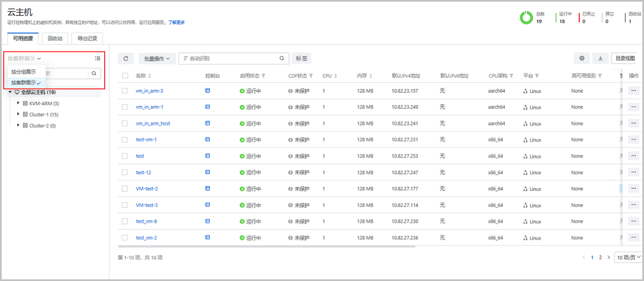Open the 10 项/页 page size dropdown
This screenshot has width=644, height=281.
pos(628,257)
